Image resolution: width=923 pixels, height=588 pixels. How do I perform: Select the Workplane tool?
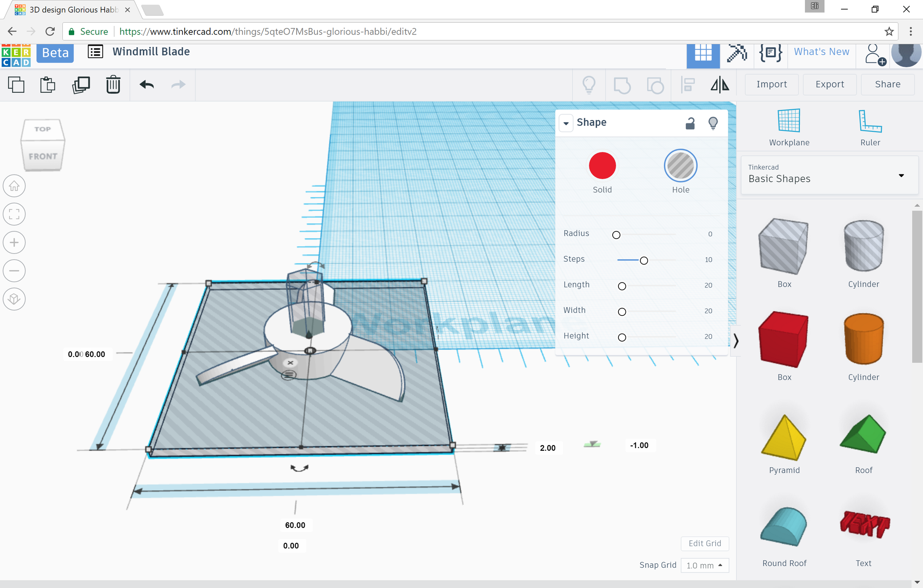(x=788, y=125)
